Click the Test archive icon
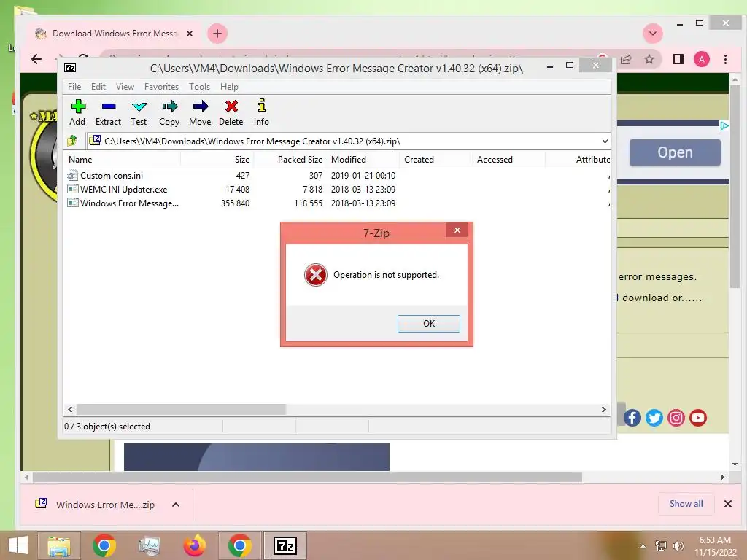 (139, 112)
